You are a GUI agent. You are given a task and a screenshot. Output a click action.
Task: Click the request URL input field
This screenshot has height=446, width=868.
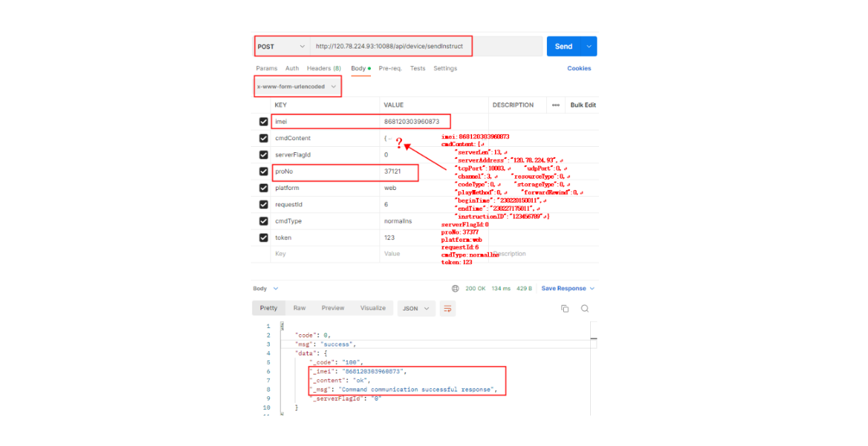(x=391, y=46)
